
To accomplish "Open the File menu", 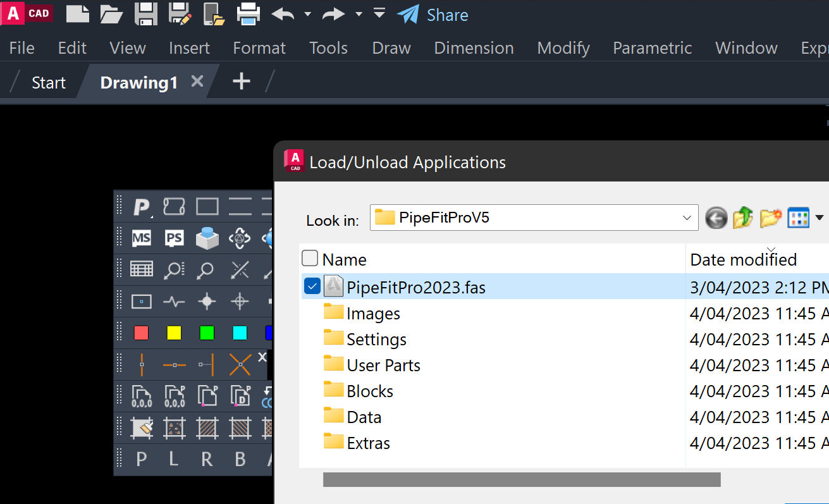I will (x=22, y=48).
